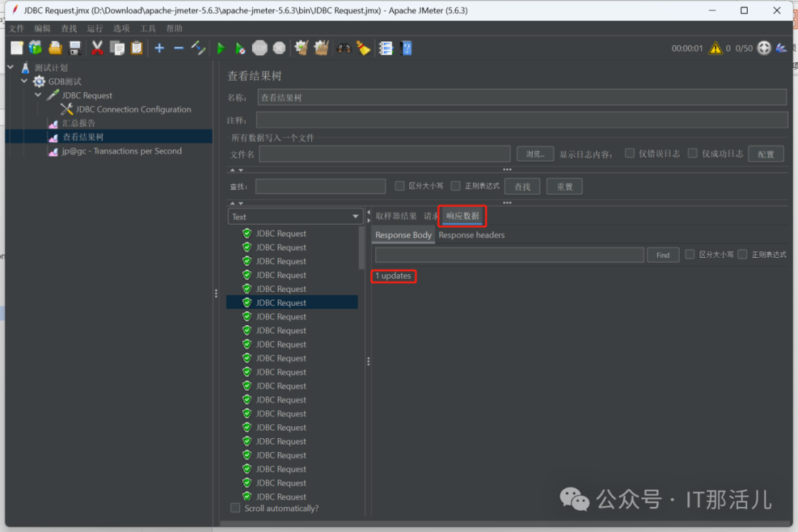The image size is (798, 532).
Task: Enable Scroll automatically option
Action: [235, 508]
